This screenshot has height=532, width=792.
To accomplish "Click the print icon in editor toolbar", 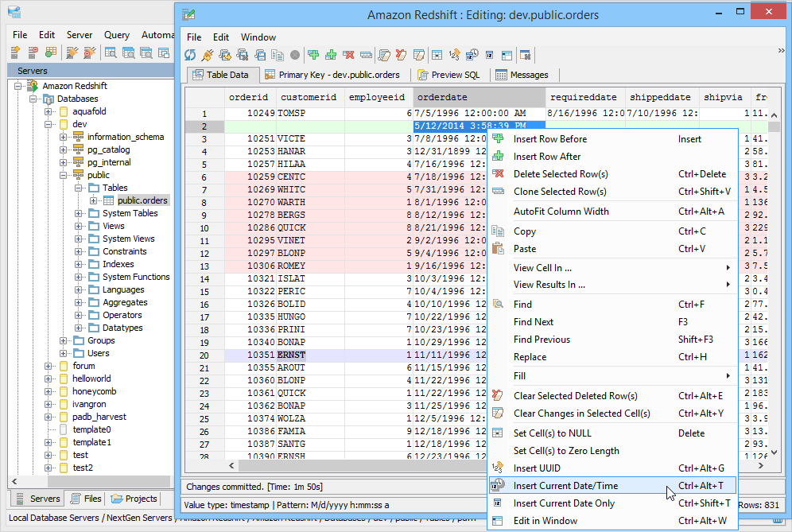I will [x=260, y=55].
